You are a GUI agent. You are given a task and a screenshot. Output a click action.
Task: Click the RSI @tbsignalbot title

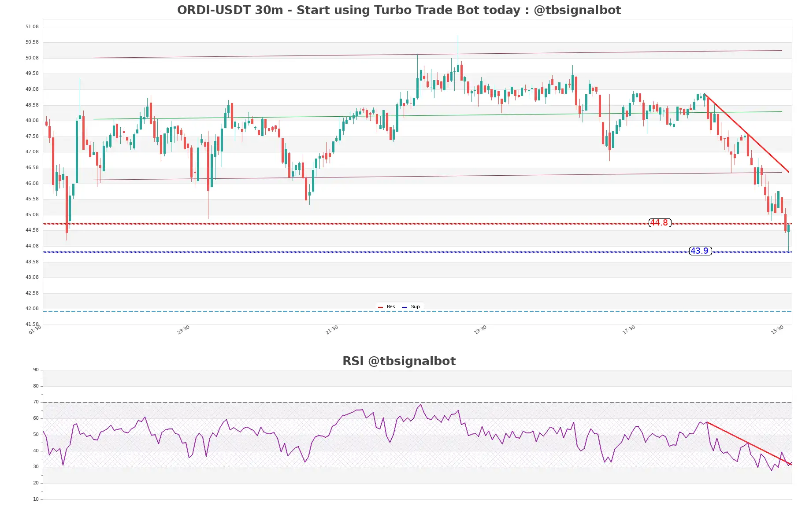pyautogui.click(x=399, y=361)
